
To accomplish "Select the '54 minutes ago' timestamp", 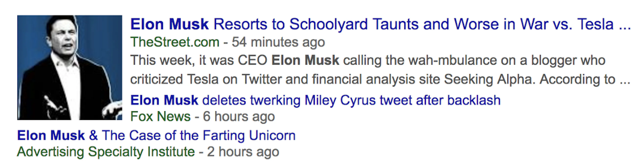I will pos(278,42).
